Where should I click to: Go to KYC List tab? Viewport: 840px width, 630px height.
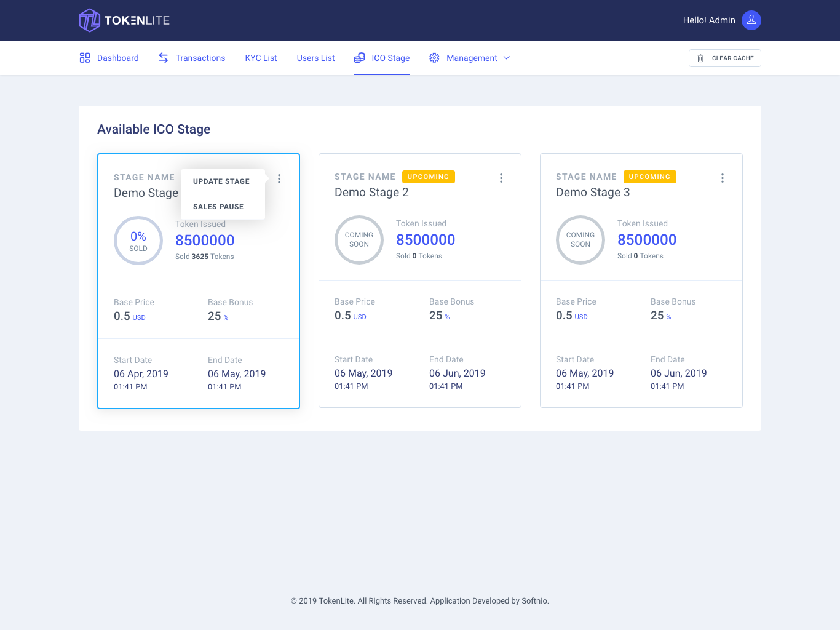click(x=261, y=58)
